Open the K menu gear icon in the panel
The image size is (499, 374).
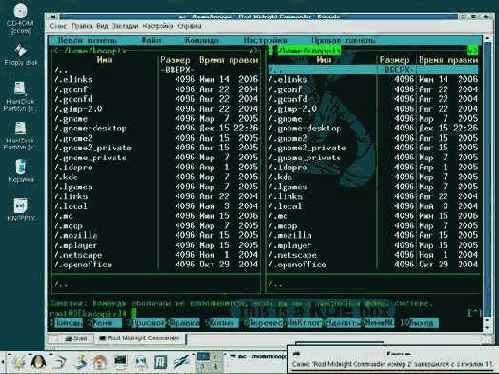point(19,362)
